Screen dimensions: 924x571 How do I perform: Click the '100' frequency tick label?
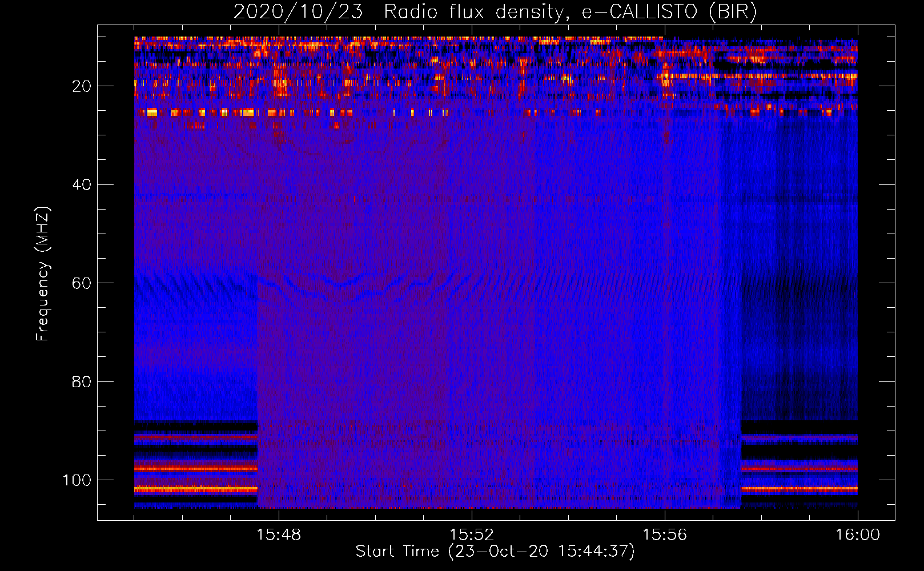click(x=77, y=480)
